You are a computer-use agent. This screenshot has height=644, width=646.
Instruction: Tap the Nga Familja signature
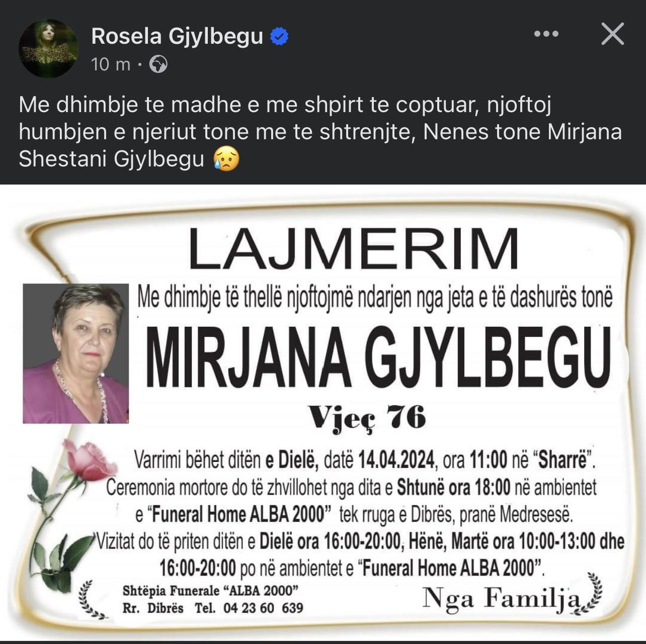pos(501,599)
